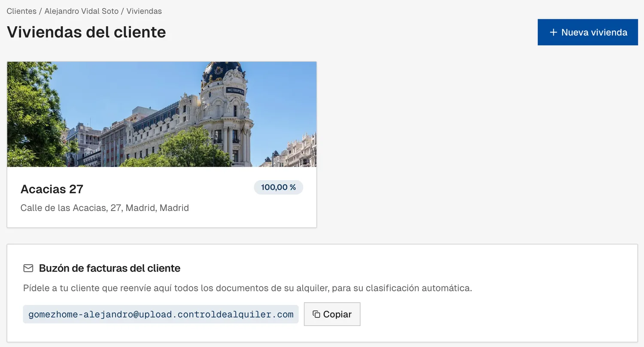The height and width of the screenshot is (347, 644).
Task: Click the Buzón de facturas del cliente title
Action: point(109,268)
